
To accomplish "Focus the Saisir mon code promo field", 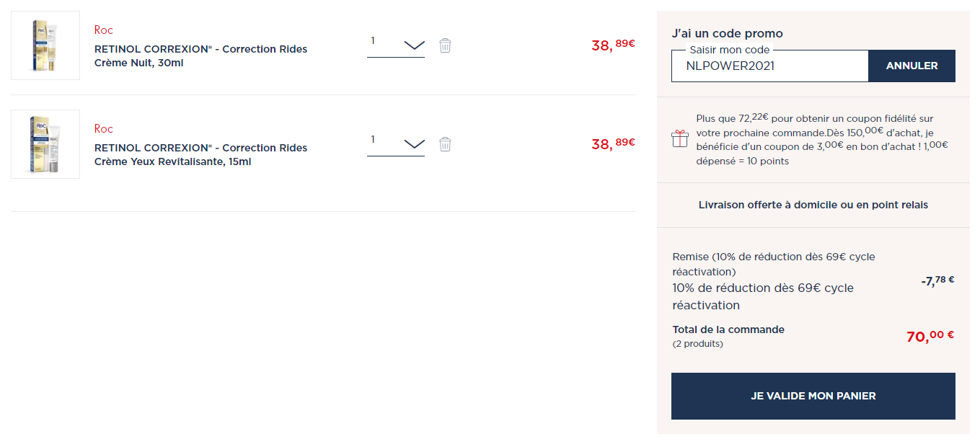I will (x=769, y=66).
